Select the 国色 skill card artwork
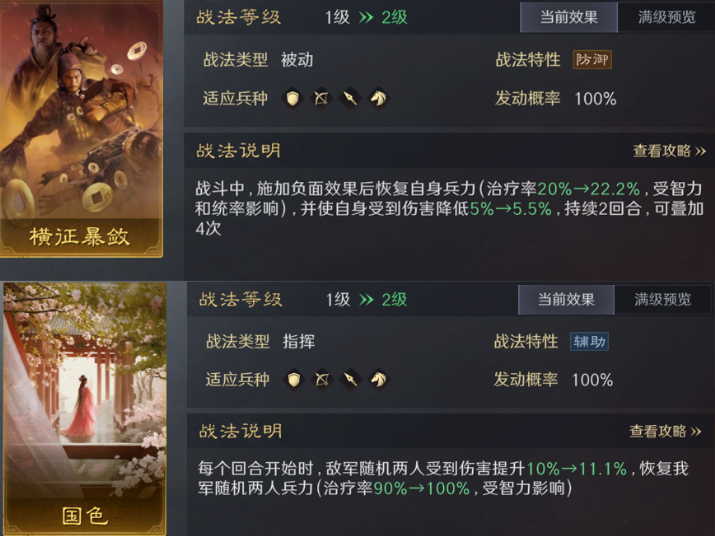Image resolution: width=715 pixels, height=536 pixels. click(85, 408)
